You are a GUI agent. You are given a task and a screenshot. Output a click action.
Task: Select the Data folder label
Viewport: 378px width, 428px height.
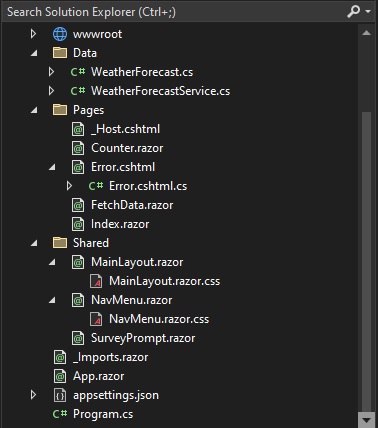pyautogui.click(x=85, y=53)
